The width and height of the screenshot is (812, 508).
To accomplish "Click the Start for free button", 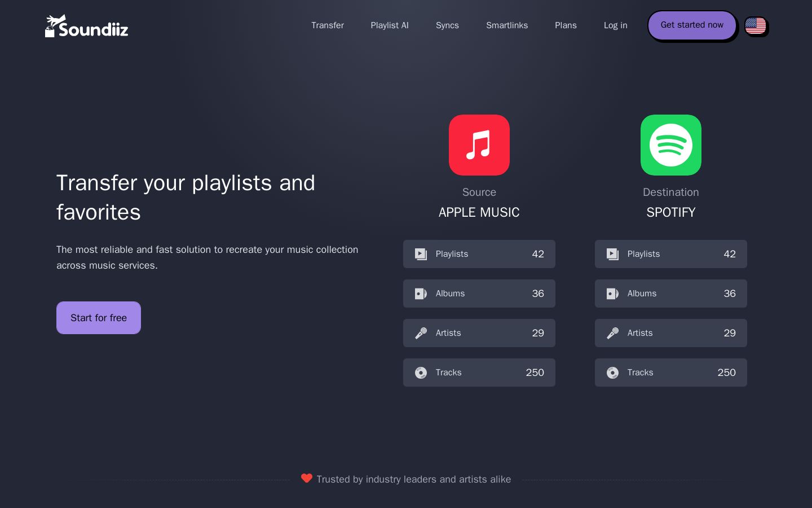I will pyautogui.click(x=99, y=318).
